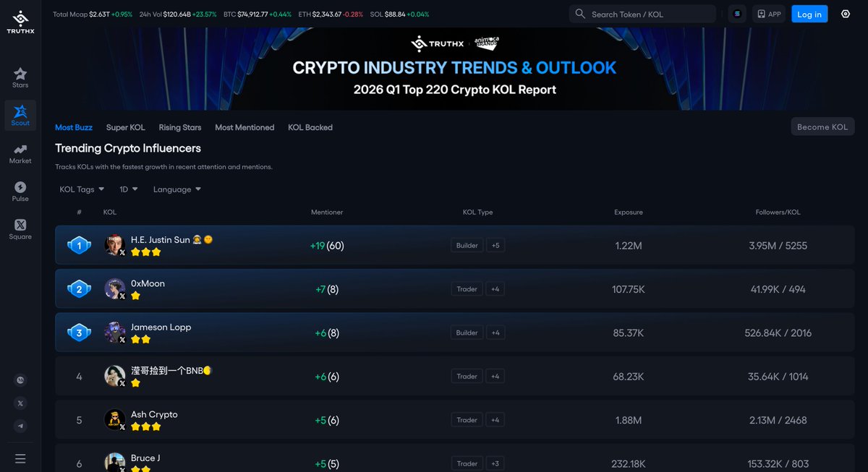Screen dimensions: 868x472
Task: Click the KOL Type column header
Action: pyautogui.click(x=477, y=213)
